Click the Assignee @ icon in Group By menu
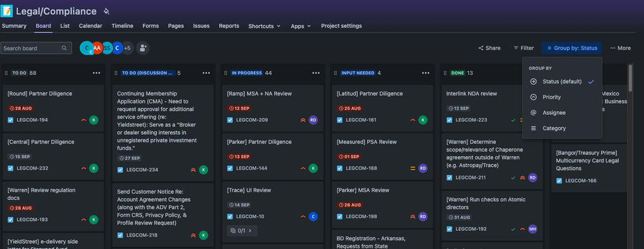Image resolution: width=644 pixels, height=249 pixels. (534, 113)
